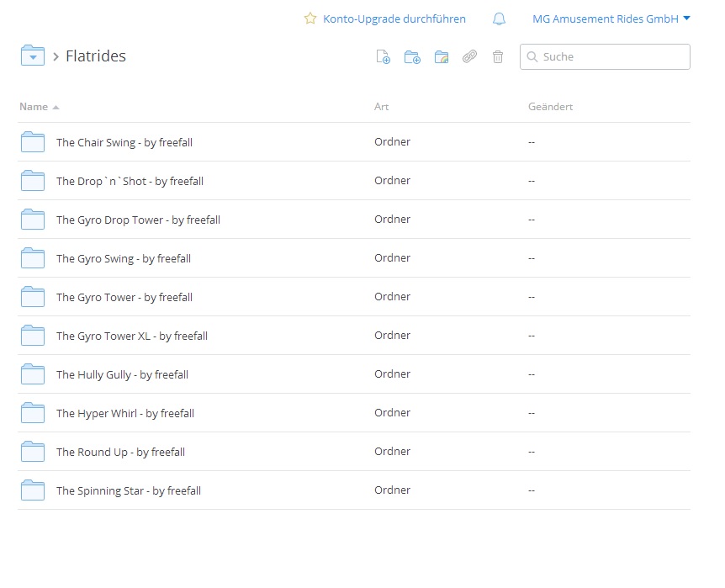
Task: Sort the list by Geändert column
Action: pos(550,107)
